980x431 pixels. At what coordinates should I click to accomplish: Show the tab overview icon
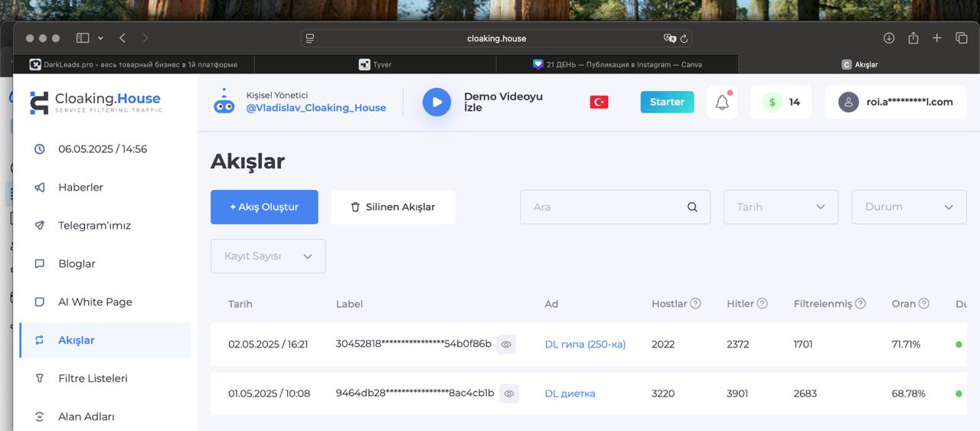(962, 38)
